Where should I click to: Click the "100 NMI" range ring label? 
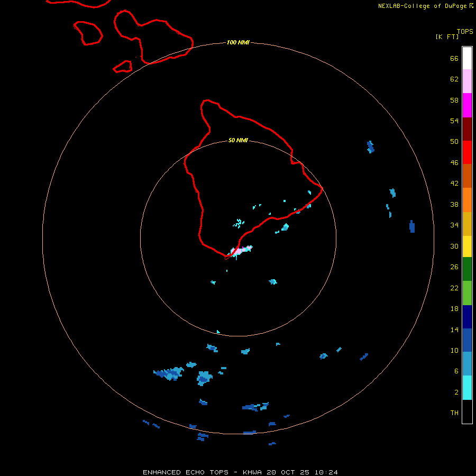[238, 42]
